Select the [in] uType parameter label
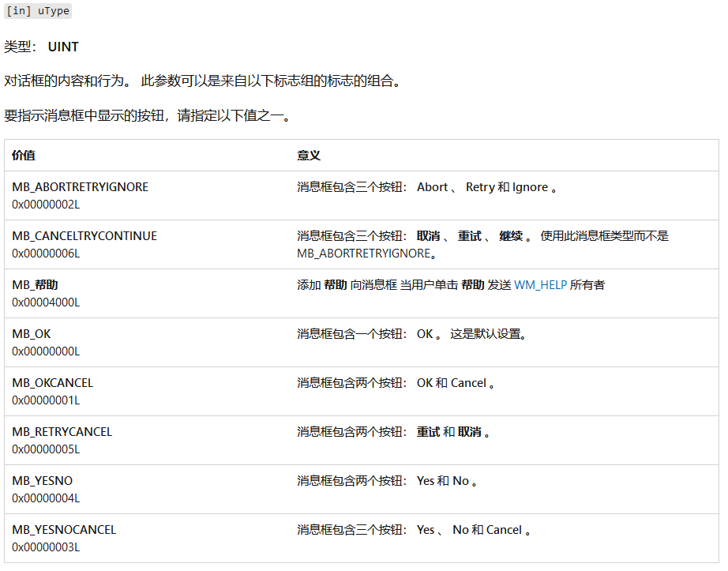This screenshot has width=728, height=571. [38, 11]
